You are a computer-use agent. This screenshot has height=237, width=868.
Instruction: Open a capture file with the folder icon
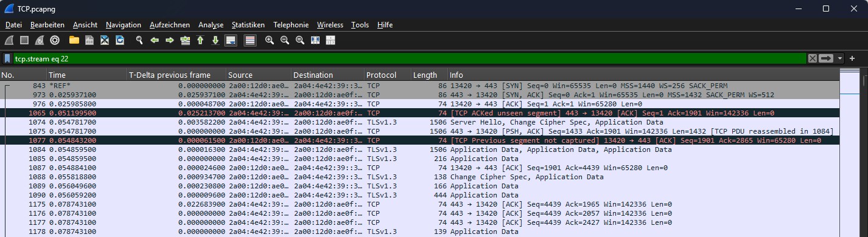pos(74,40)
